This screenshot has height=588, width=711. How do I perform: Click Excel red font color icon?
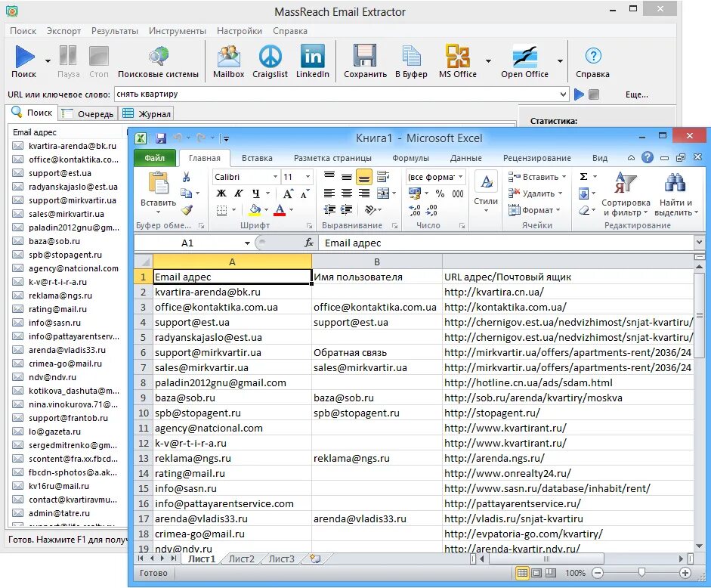pyautogui.click(x=280, y=209)
